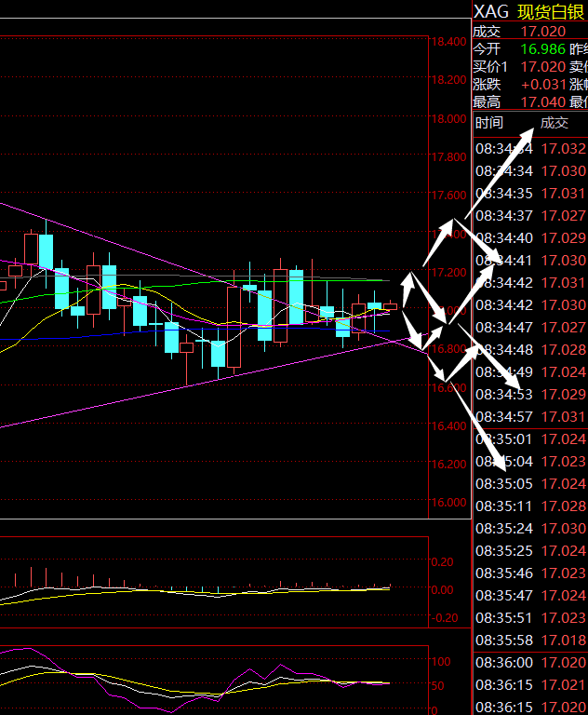
Task: Select the 08:35:58 tick row priced 17.018
Action: 530,641
